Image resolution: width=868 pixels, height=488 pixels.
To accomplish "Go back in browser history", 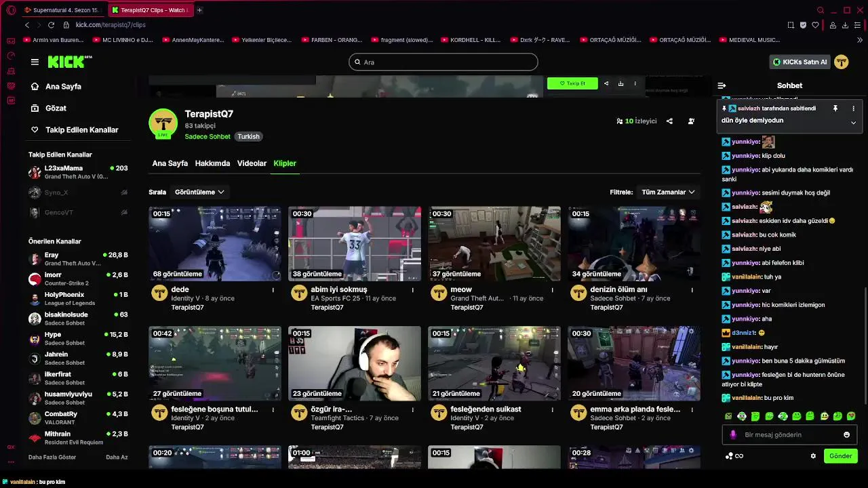I will 27,25.
